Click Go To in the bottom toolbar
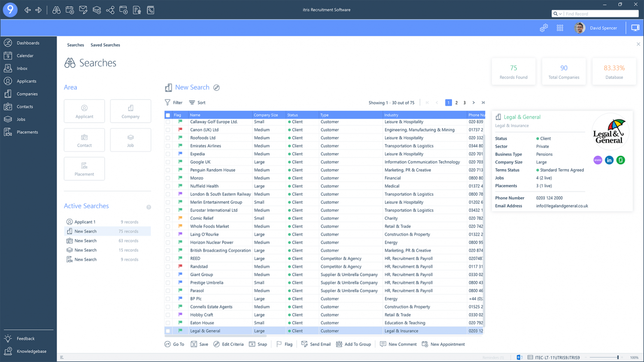Image resolution: width=644 pixels, height=362 pixels. coord(174,344)
